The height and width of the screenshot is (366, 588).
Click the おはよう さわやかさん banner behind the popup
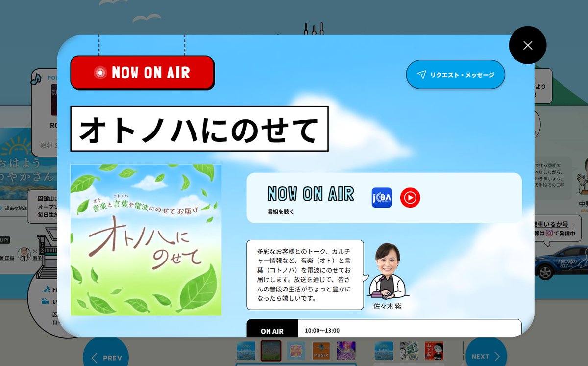(28, 164)
